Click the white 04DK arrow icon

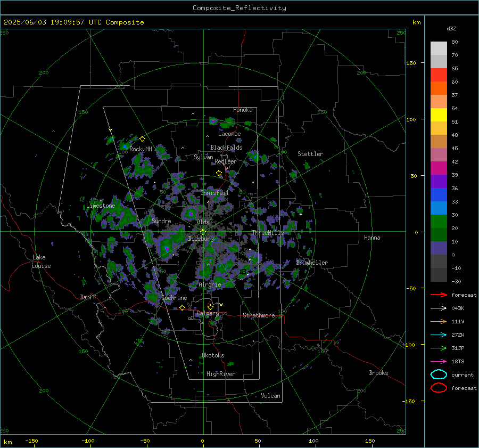[439, 308]
